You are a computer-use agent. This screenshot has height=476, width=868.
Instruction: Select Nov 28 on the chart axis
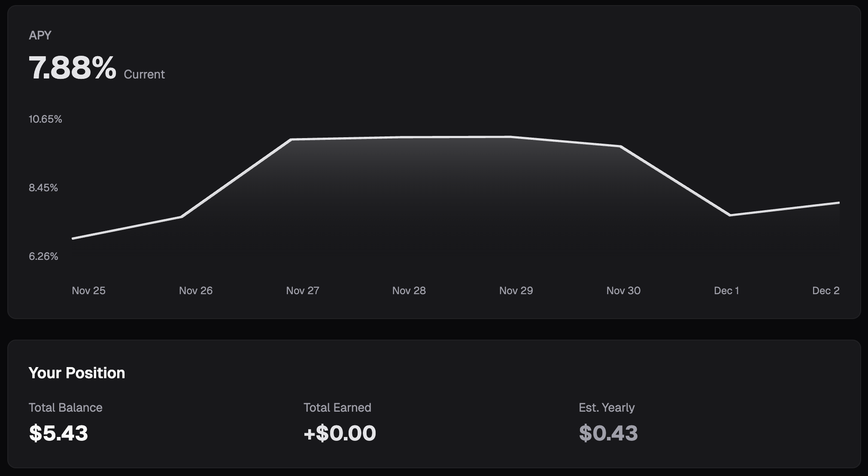[409, 290]
